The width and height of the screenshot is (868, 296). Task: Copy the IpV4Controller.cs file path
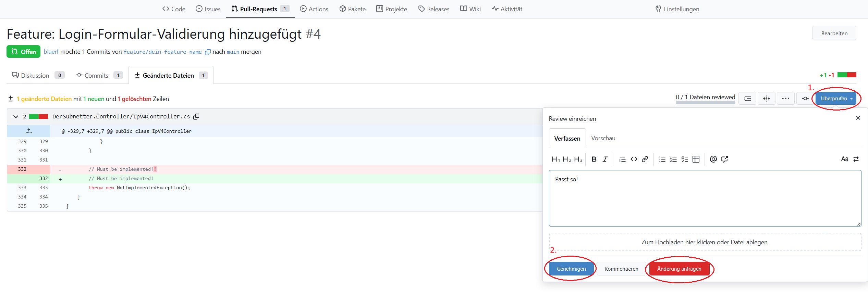coord(196,117)
